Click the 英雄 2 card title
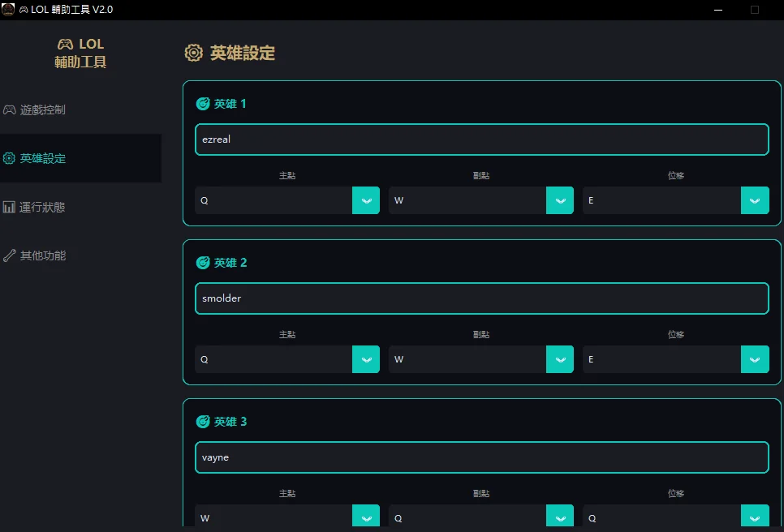784x532 pixels. pyautogui.click(x=230, y=263)
